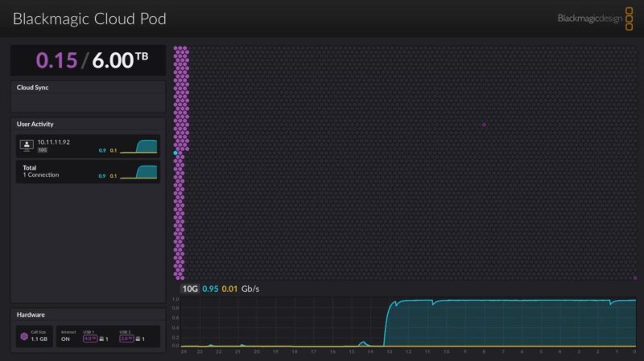
Task: Click the 1.1 GB cell size value
Action: click(x=39, y=339)
